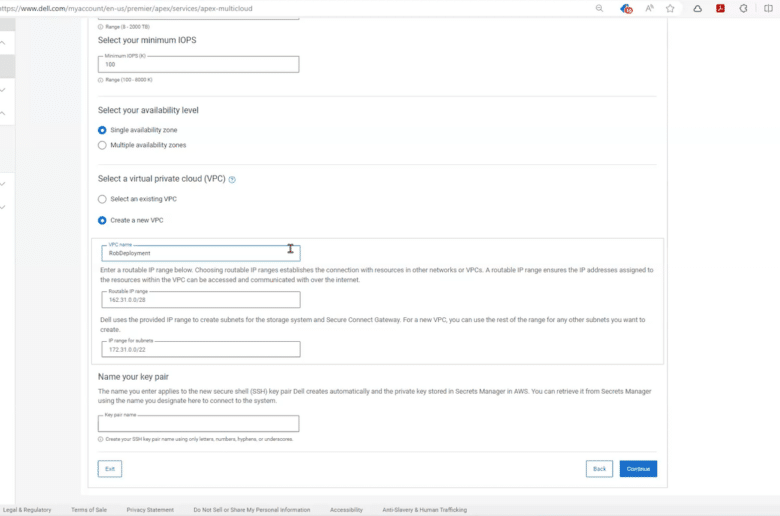Pick Select an existing VPC radio

point(102,199)
